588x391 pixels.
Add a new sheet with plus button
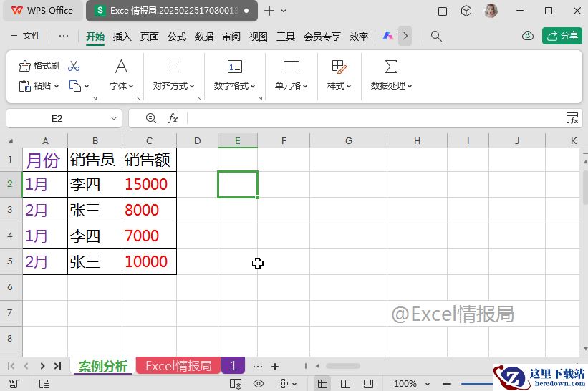point(275,366)
